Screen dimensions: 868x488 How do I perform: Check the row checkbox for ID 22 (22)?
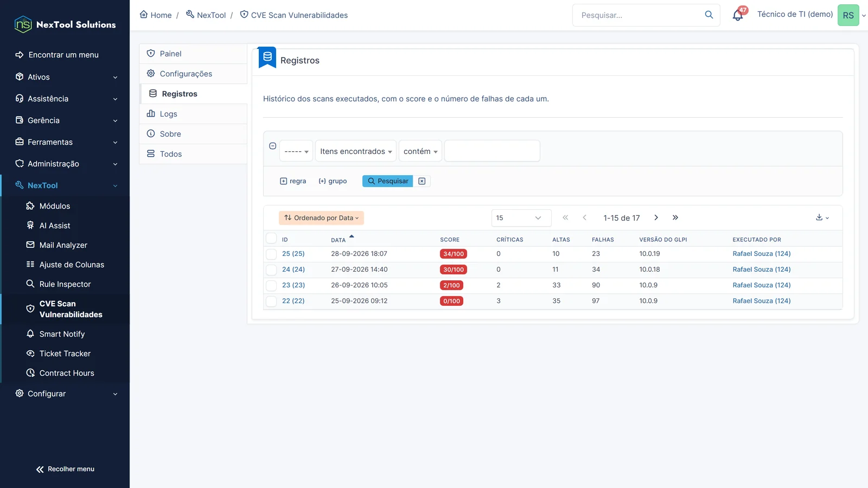pyautogui.click(x=271, y=301)
